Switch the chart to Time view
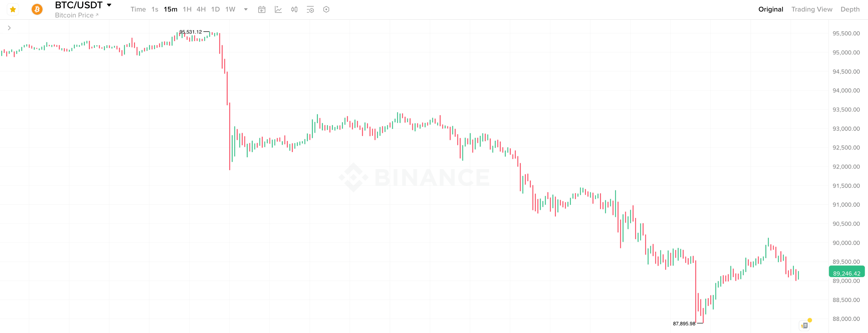868x333 pixels. pos(138,9)
